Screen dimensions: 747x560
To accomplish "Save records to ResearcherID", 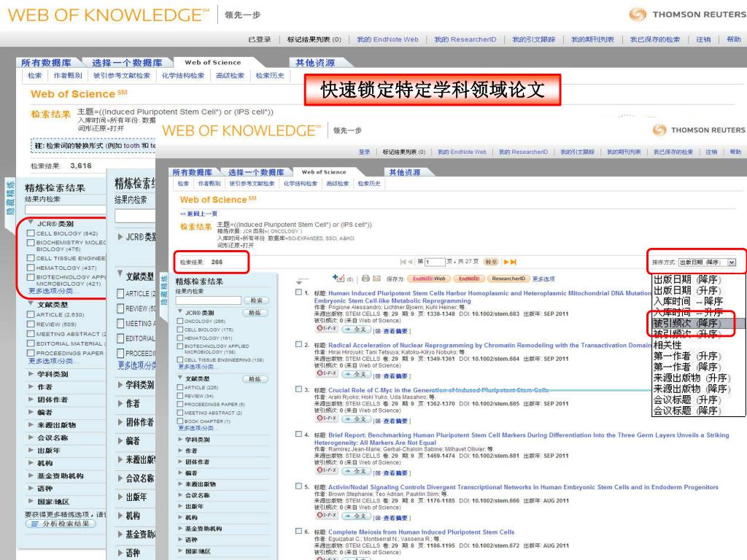I will pyautogui.click(x=508, y=279).
